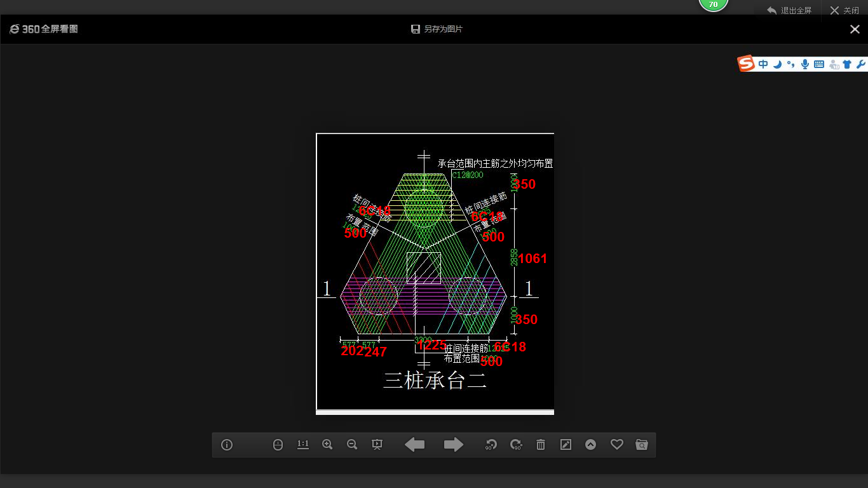Click the 关闭 close button
Image resolution: width=868 pixels, height=488 pixels.
click(844, 11)
